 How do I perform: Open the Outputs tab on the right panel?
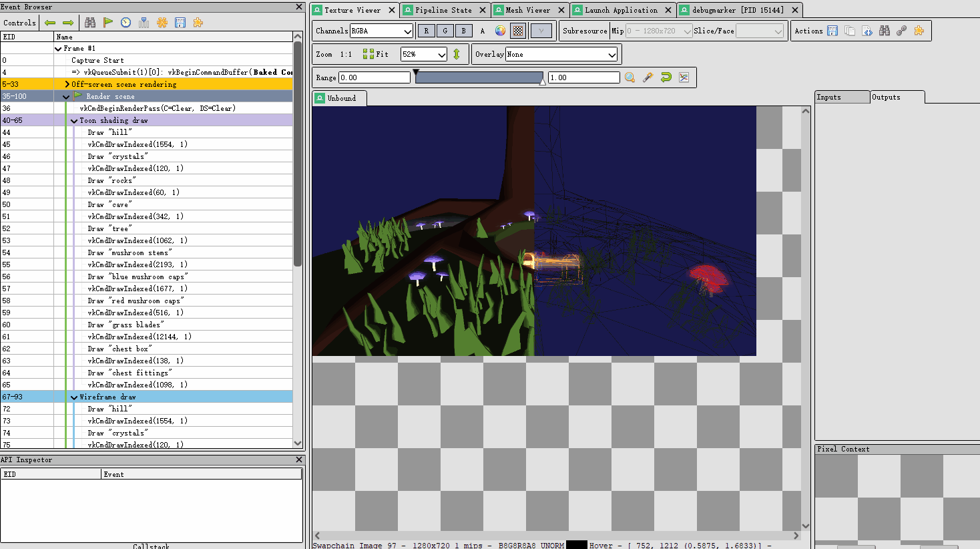coord(887,96)
